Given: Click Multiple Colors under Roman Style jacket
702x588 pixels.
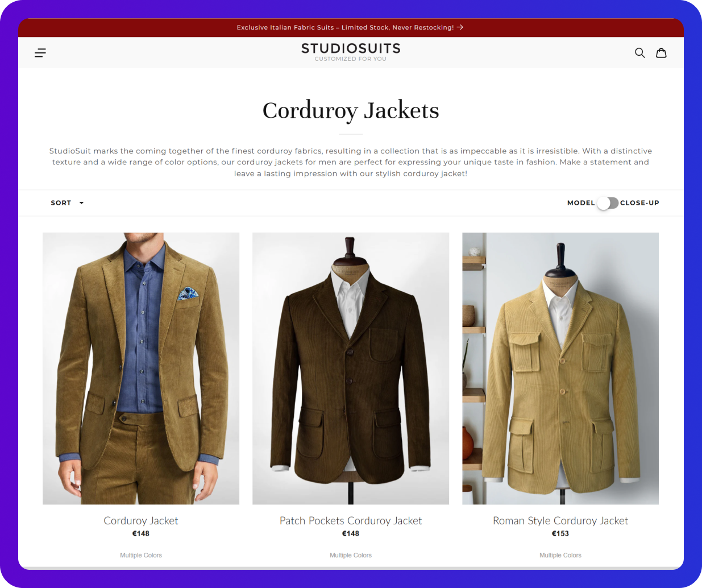Looking at the screenshot, I should (x=560, y=555).
